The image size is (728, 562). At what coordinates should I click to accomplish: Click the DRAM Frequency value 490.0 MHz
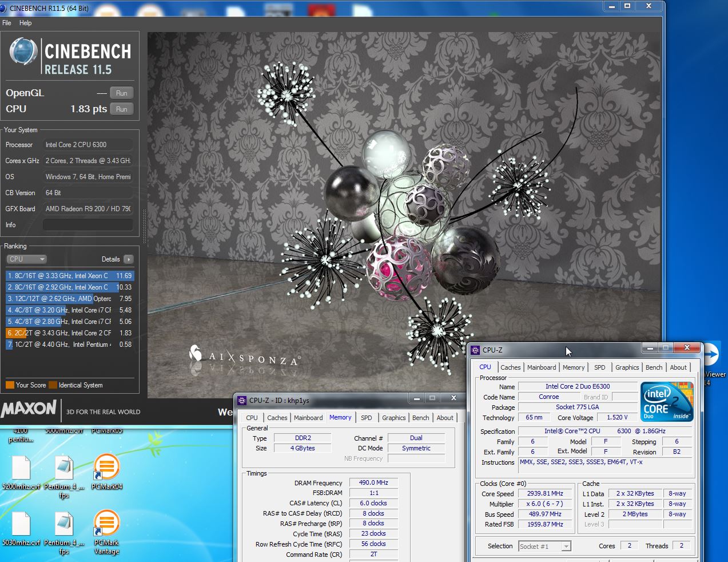point(373,482)
